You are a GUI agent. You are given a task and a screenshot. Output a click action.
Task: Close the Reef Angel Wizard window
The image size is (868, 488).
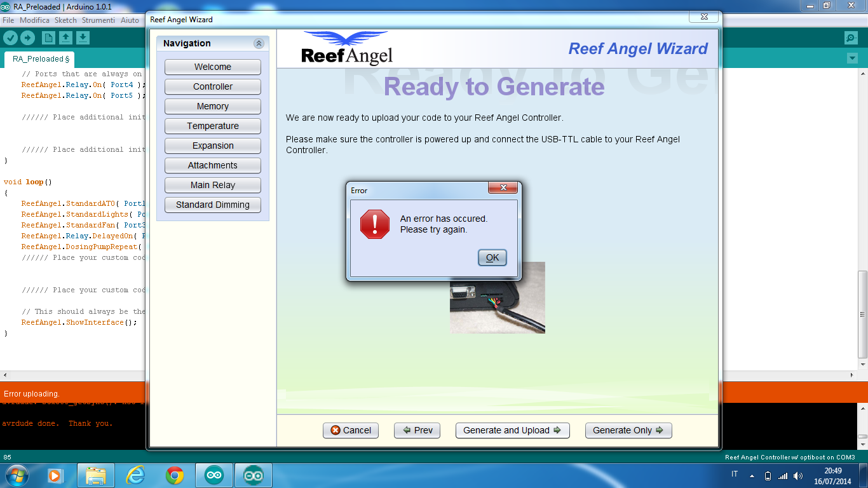(704, 17)
